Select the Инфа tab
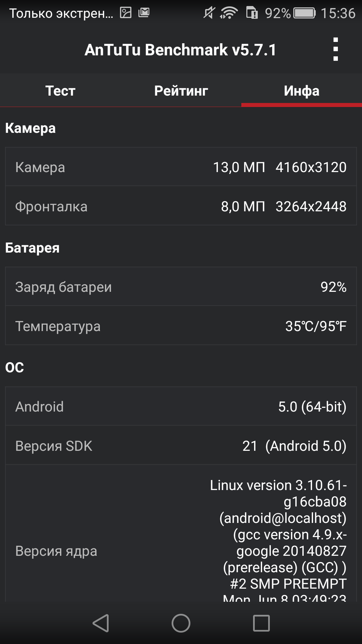Image resolution: width=362 pixels, height=644 pixels. pyautogui.click(x=302, y=91)
